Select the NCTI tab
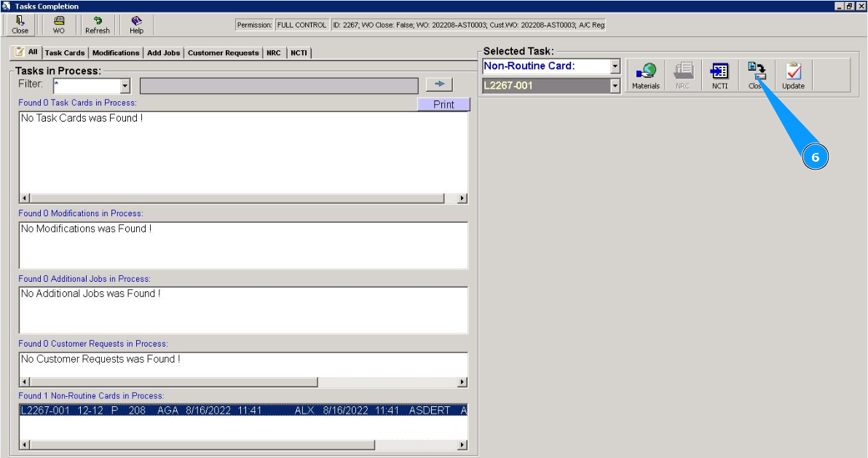Screen dimensions: 868x458 (299, 52)
